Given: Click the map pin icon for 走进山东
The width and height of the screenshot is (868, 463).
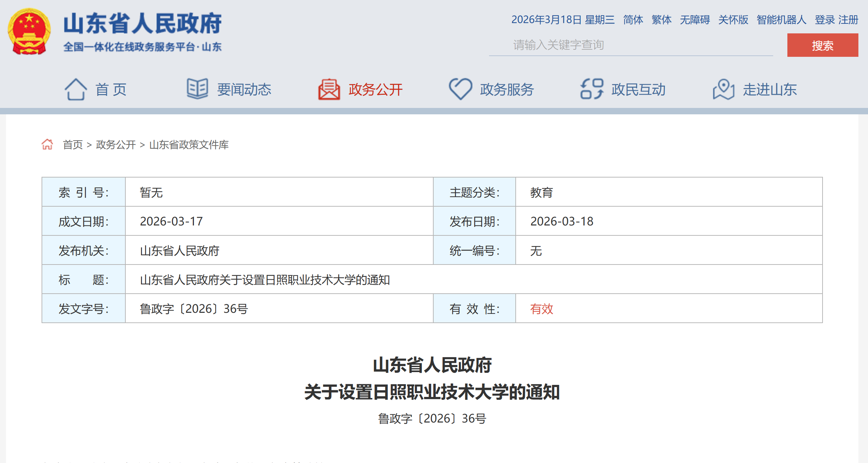Looking at the screenshot, I should (x=723, y=89).
